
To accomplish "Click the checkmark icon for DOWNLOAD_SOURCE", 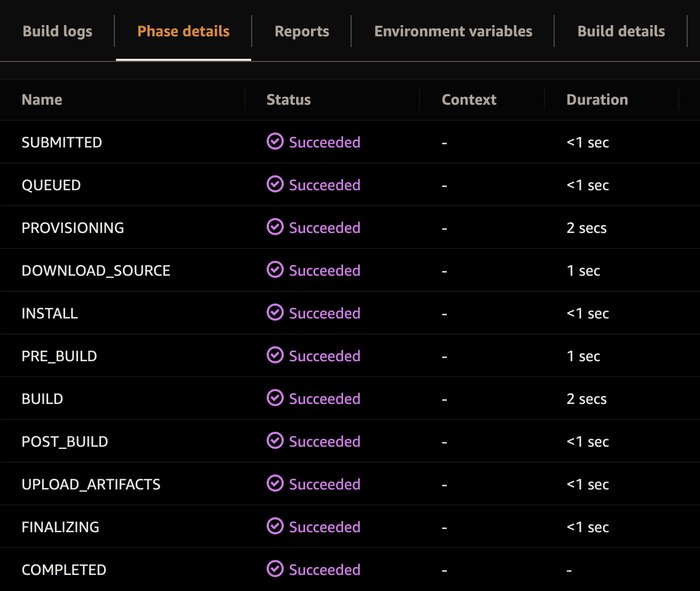I will coord(274,270).
